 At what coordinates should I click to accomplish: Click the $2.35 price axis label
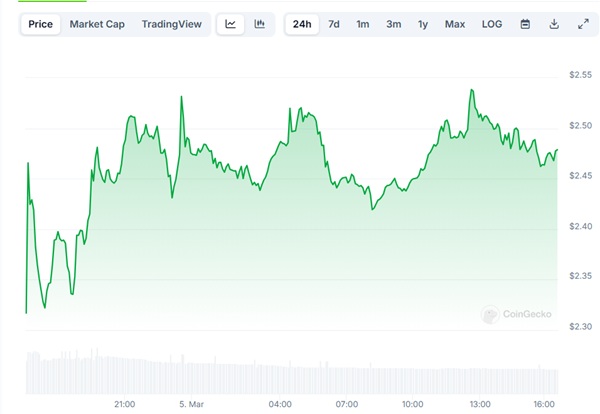tap(580, 276)
